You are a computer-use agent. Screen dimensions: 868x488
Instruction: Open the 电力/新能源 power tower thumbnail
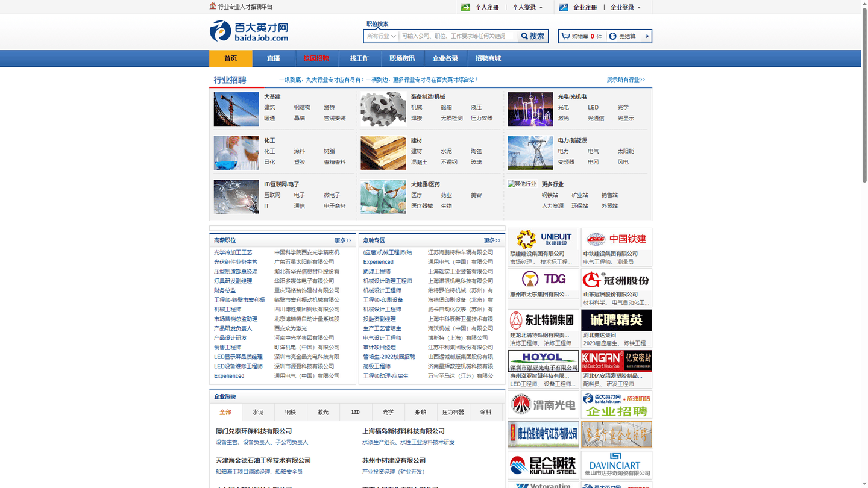tap(530, 153)
